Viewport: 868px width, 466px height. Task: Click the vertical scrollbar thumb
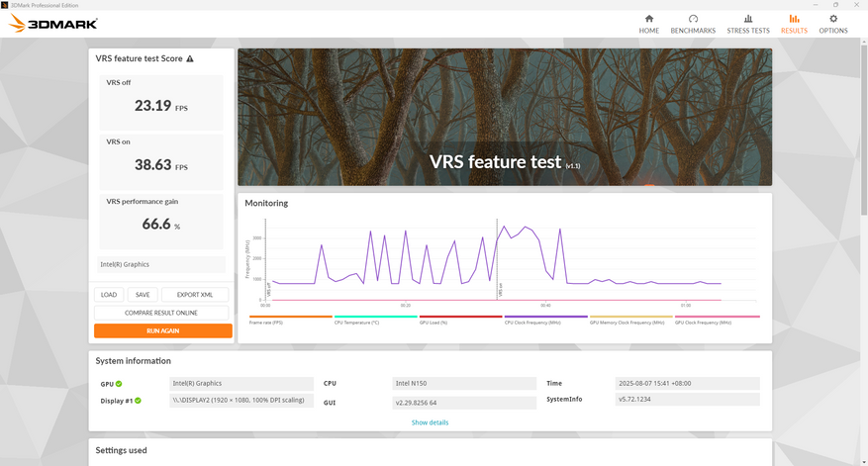[x=864, y=128]
